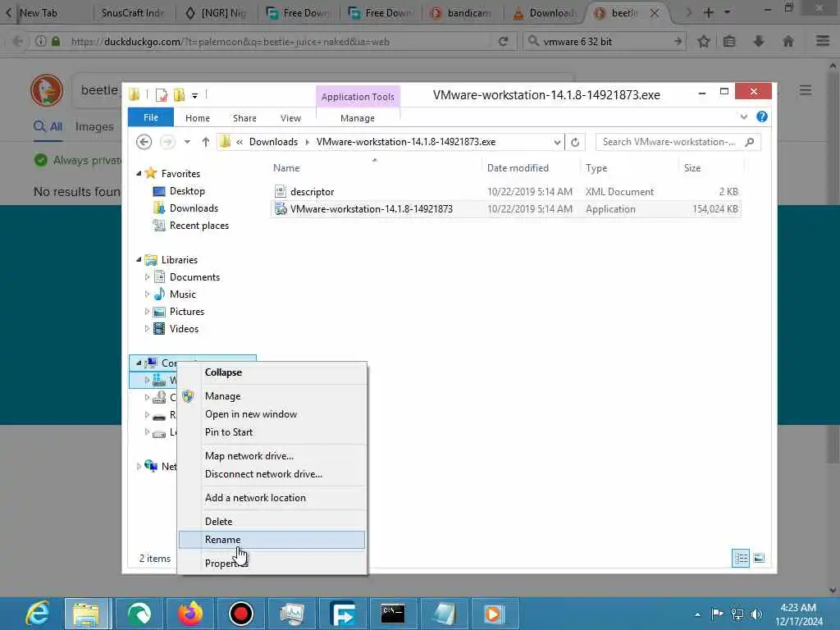Open Firefox from the taskbar
The height and width of the screenshot is (630, 840).
pyautogui.click(x=190, y=614)
